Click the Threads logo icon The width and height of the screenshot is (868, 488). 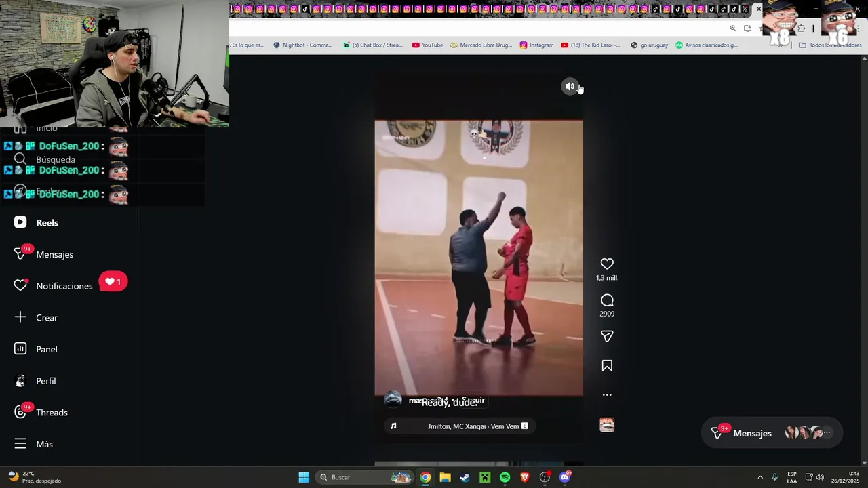click(x=20, y=412)
